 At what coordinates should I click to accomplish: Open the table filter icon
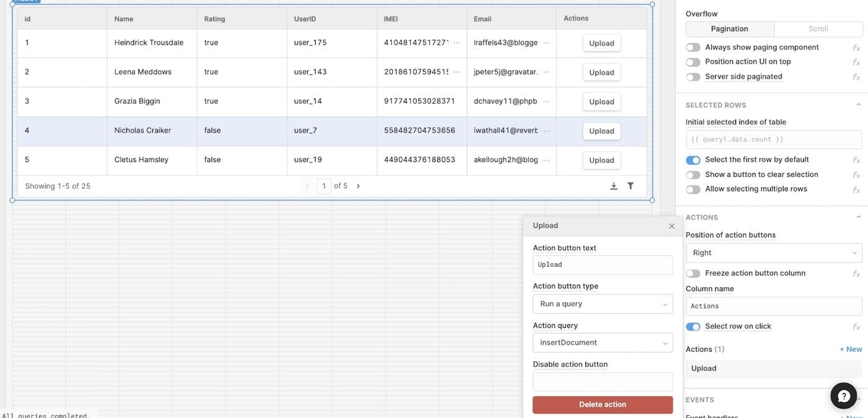631,186
